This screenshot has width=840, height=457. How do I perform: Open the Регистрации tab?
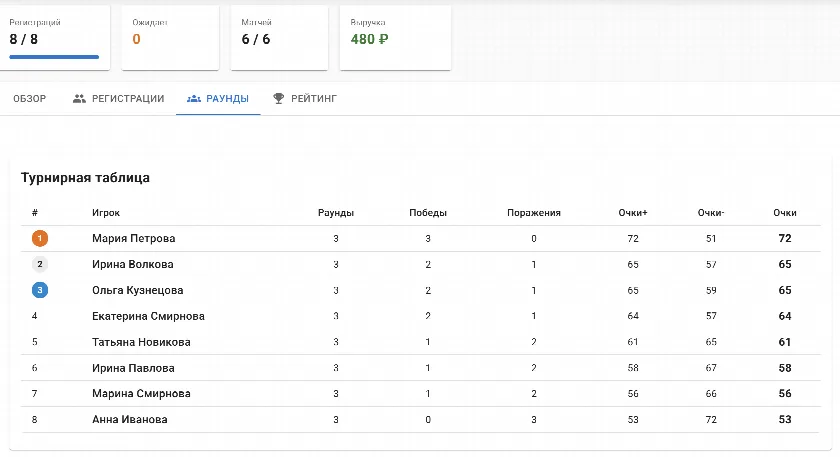click(118, 99)
